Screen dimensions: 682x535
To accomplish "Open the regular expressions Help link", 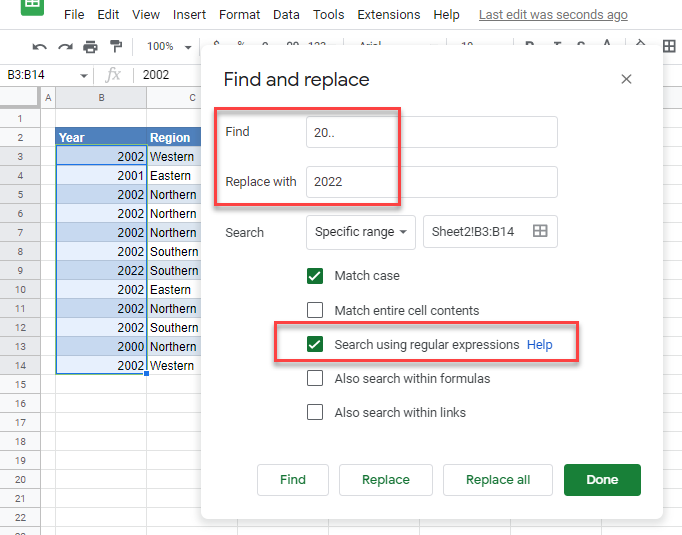I will point(539,344).
